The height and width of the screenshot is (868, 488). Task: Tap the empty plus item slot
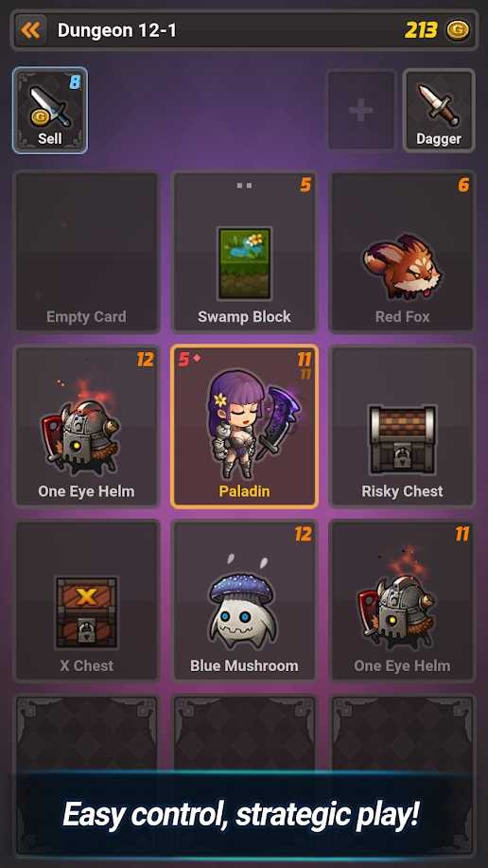[361, 110]
